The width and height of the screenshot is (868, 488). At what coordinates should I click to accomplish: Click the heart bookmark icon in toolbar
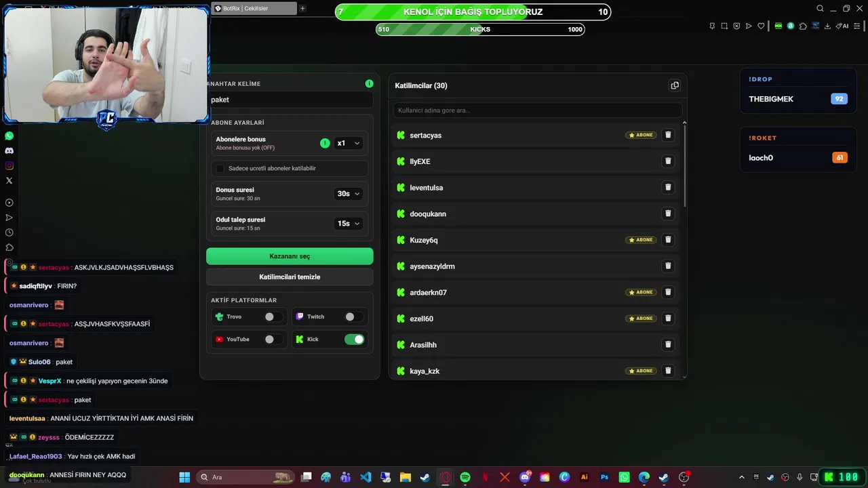tap(761, 26)
